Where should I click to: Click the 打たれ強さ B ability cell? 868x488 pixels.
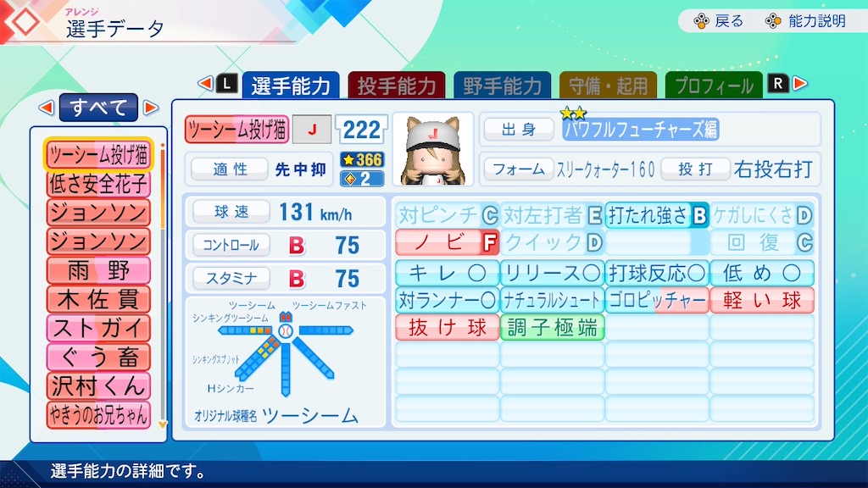[x=657, y=214]
